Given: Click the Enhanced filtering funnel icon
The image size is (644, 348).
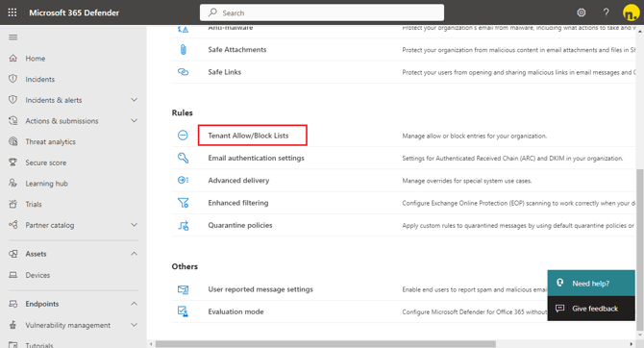Looking at the screenshot, I should point(184,203).
